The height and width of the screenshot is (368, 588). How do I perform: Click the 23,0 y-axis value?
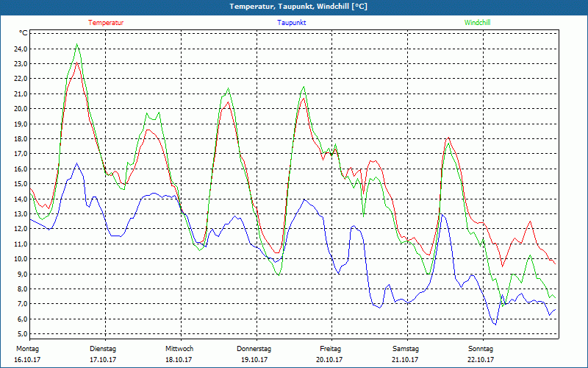tap(21, 64)
